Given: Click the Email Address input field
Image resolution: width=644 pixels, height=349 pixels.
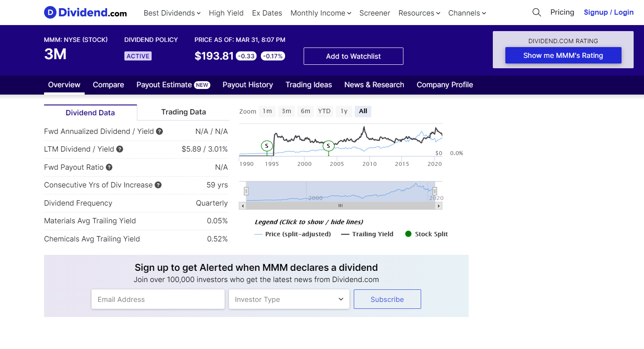Looking at the screenshot, I should point(158,299).
